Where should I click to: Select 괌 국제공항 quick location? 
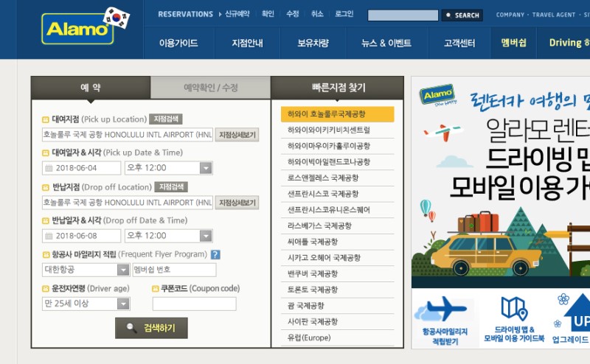pyautogui.click(x=338, y=306)
